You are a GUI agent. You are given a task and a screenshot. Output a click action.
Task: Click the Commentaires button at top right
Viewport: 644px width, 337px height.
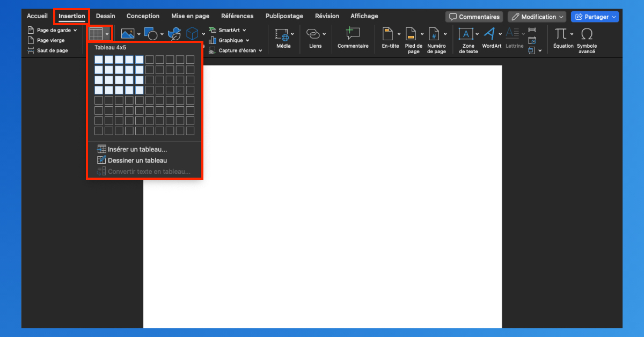click(x=474, y=17)
